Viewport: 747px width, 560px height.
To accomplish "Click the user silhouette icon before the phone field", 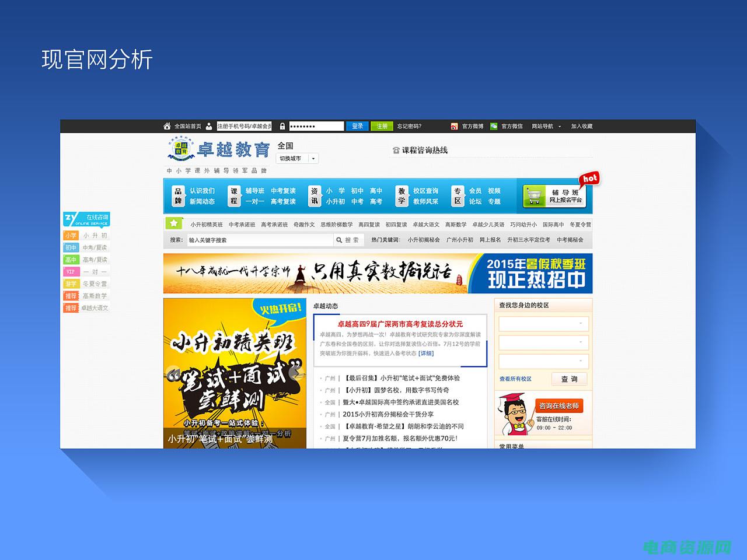I will point(209,126).
